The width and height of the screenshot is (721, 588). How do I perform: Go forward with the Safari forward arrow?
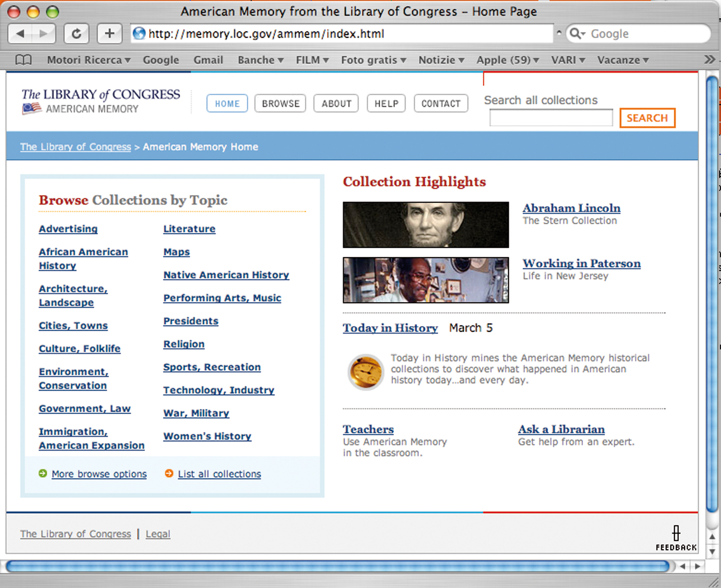pos(44,34)
